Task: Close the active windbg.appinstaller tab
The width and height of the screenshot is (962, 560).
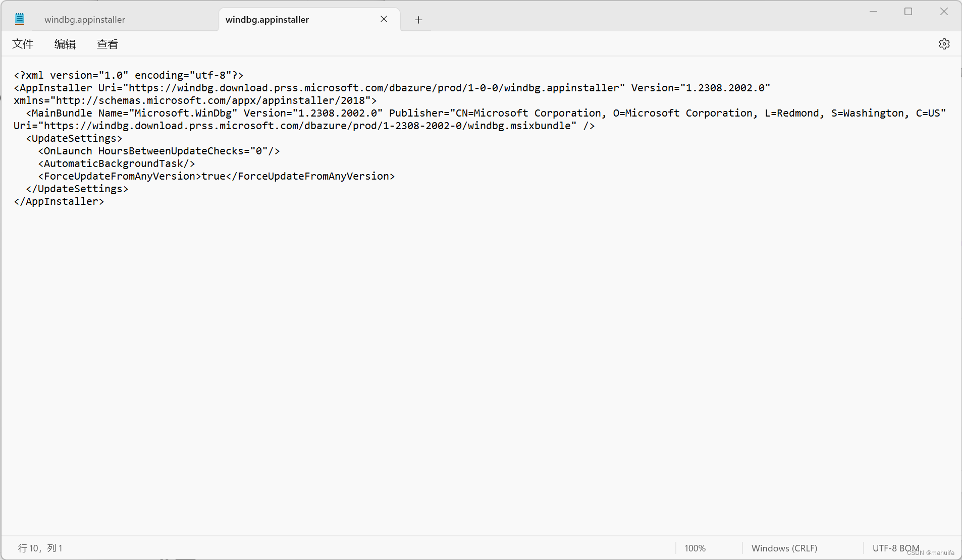Action: [384, 19]
